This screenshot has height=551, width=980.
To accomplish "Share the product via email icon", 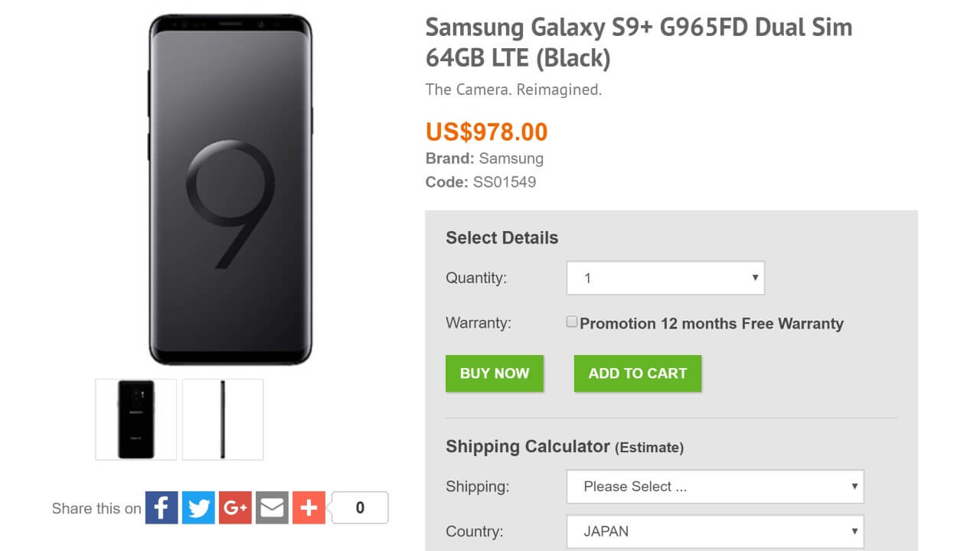I will (x=272, y=507).
